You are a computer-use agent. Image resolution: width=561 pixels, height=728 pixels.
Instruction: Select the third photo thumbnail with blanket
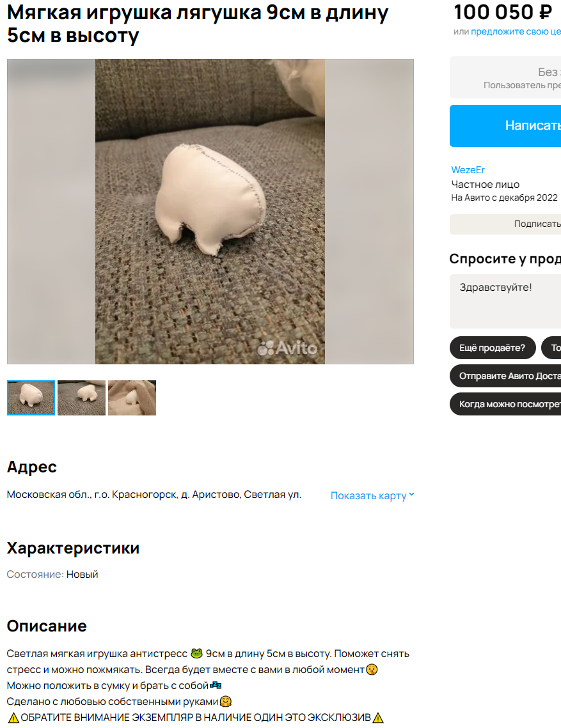pyautogui.click(x=132, y=398)
